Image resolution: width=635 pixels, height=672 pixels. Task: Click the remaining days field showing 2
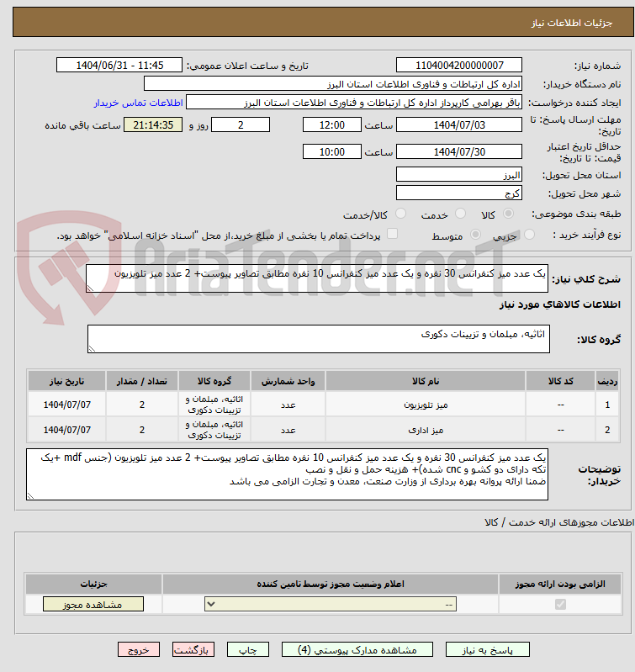(x=241, y=124)
